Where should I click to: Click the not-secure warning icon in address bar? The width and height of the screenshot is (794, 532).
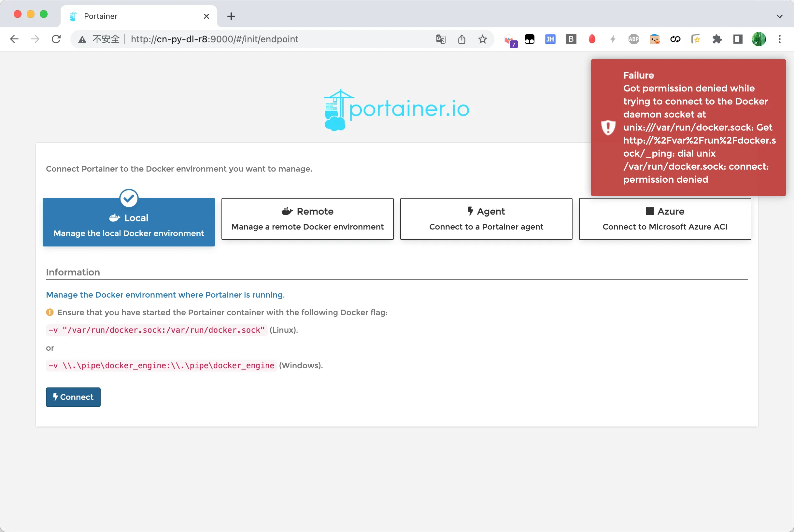[x=82, y=39]
